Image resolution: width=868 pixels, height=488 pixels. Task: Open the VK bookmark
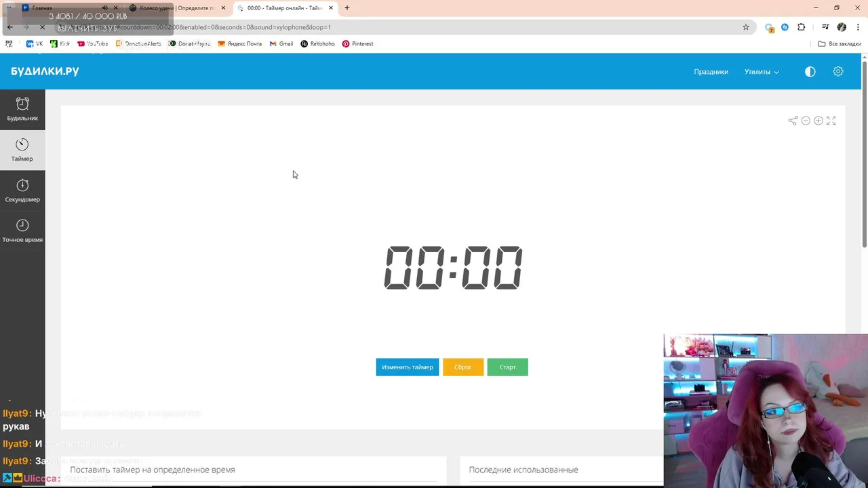(34, 44)
